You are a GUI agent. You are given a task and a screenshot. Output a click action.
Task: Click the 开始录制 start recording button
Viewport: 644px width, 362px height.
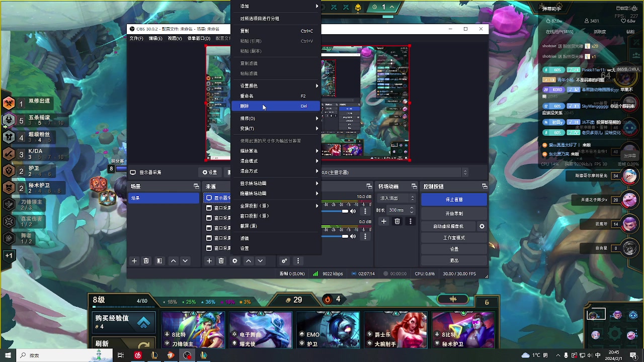tap(454, 214)
